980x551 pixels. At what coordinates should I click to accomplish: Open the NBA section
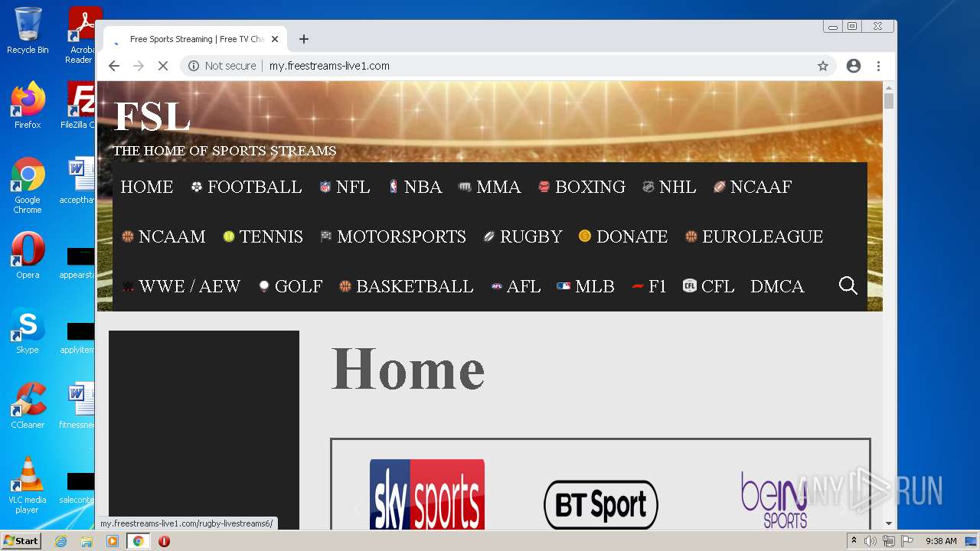[415, 187]
